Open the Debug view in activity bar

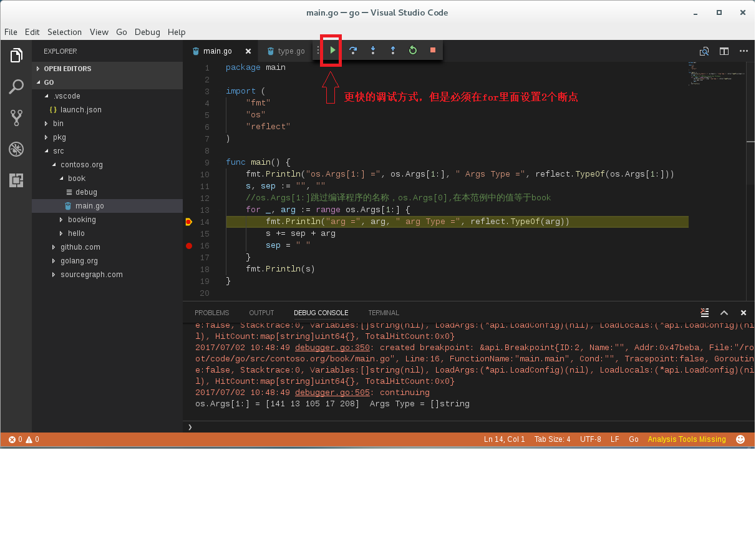[x=16, y=149]
